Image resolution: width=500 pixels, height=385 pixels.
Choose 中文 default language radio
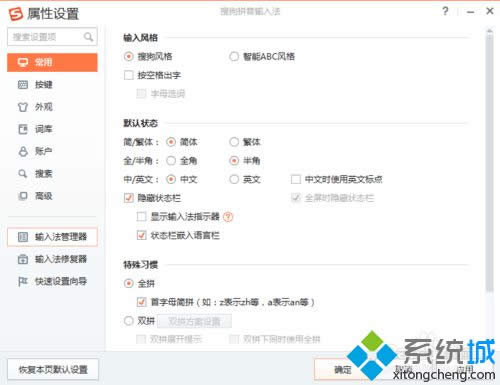click(171, 179)
